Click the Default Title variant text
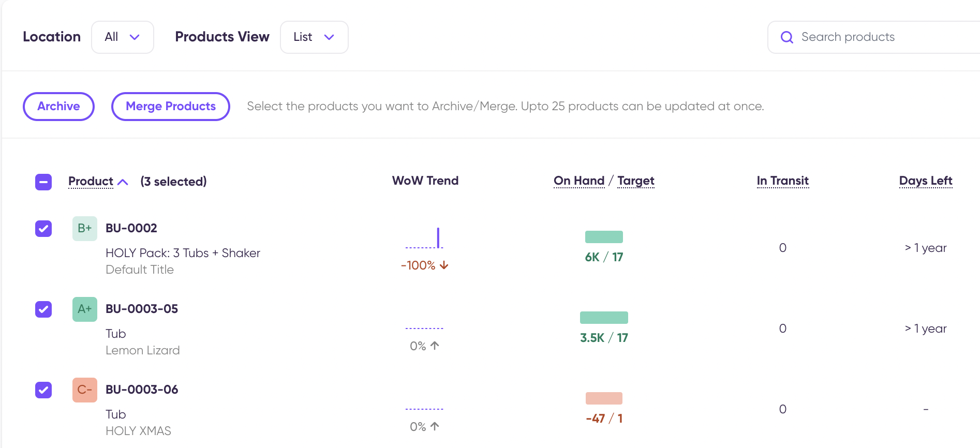The height and width of the screenshot is (448, 980). tap(140, 270)
